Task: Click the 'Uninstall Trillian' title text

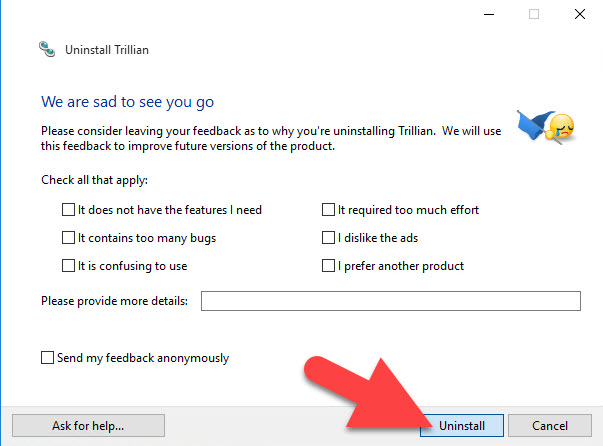Action: 107,50
